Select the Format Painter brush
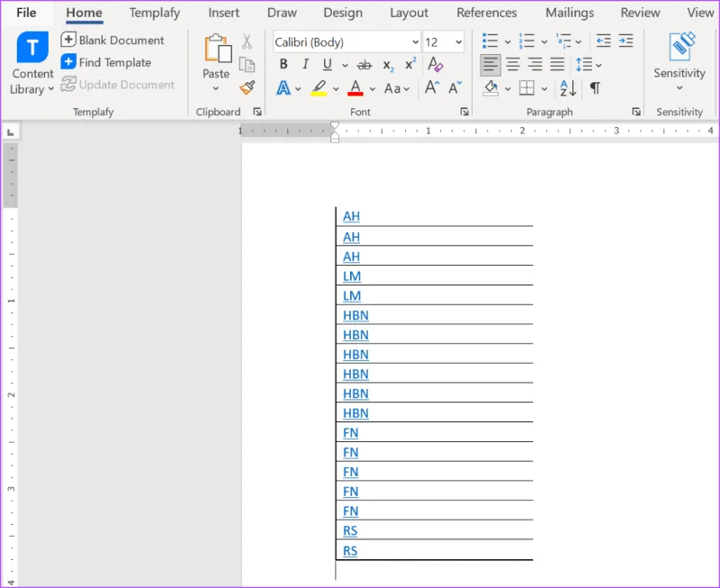This screenshot has height=588, width=720. (x=247, y=87)
